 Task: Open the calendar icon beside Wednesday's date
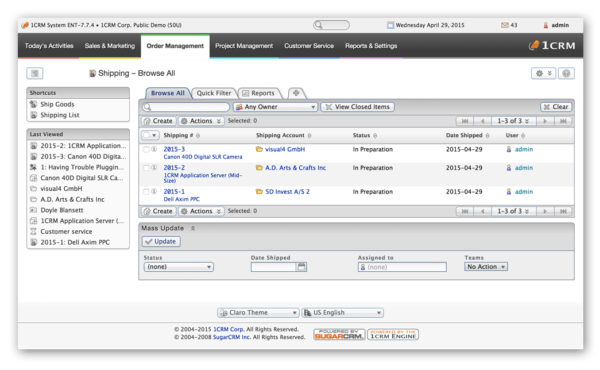pos(390,25)
